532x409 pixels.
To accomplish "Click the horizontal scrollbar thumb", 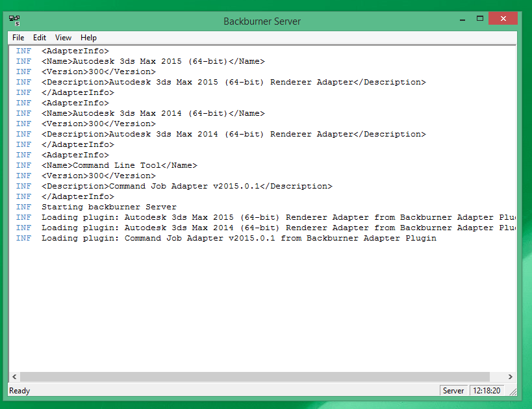I will click(255, 376).
